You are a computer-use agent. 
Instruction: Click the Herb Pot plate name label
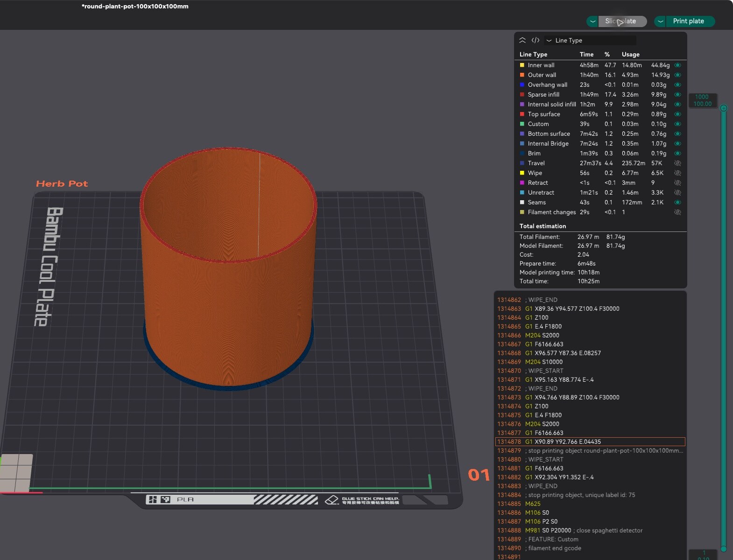(62, 184)
